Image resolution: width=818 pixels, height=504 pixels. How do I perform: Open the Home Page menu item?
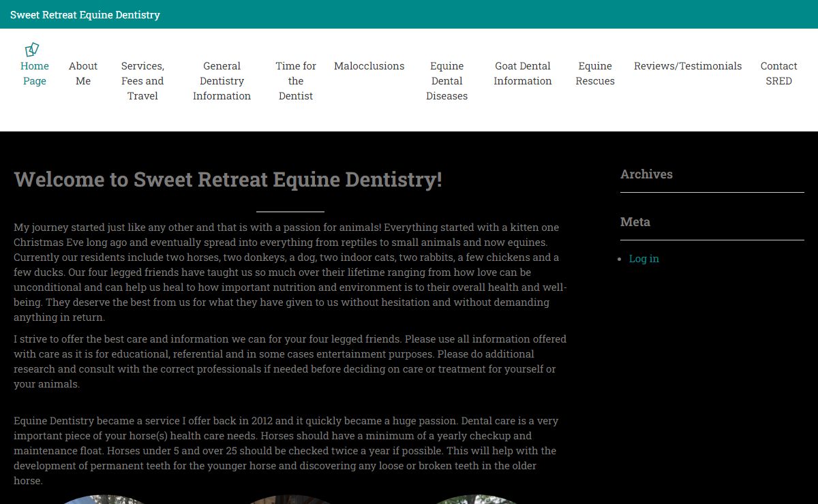[35, 74]
